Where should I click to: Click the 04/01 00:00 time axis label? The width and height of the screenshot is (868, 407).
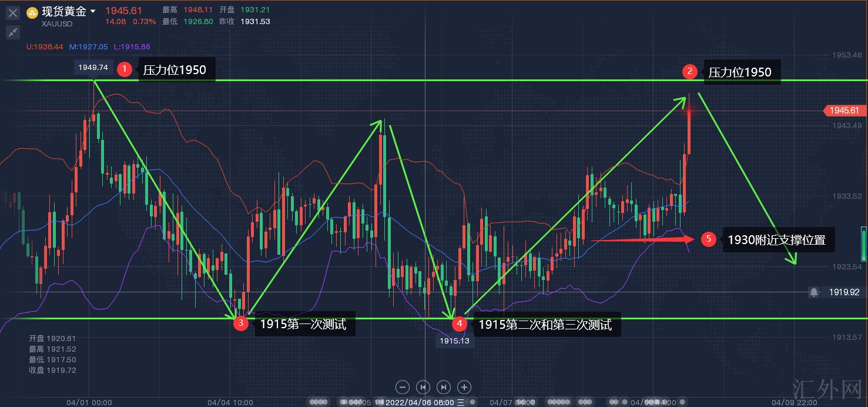[89, 402]
